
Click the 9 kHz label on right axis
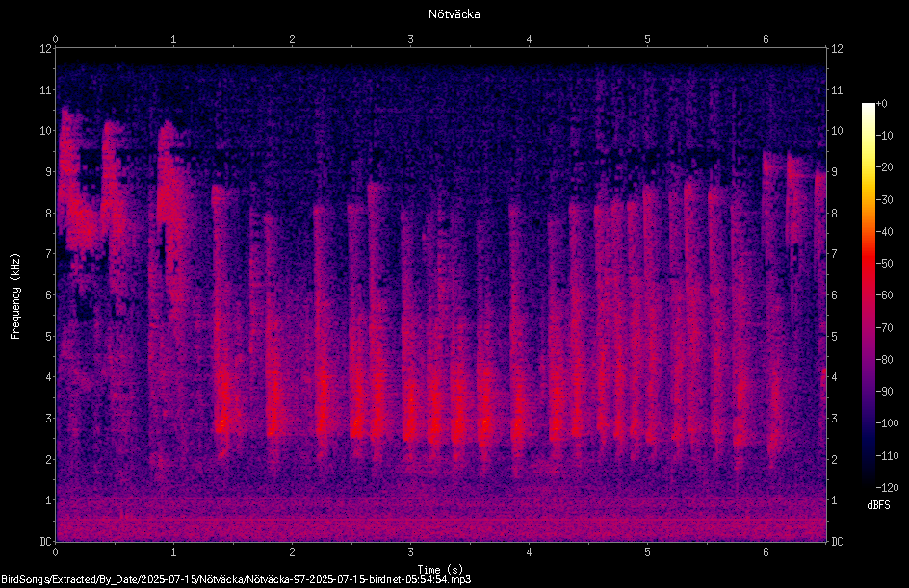834,172
